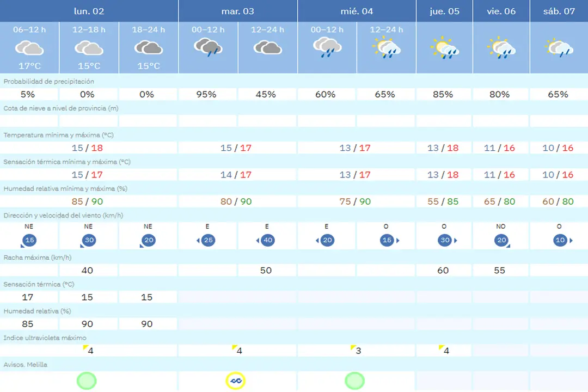Click the Humedad relativa value 85
Image resolution: width=588 pixels, height=392 pixels.
tap(28, 324)
